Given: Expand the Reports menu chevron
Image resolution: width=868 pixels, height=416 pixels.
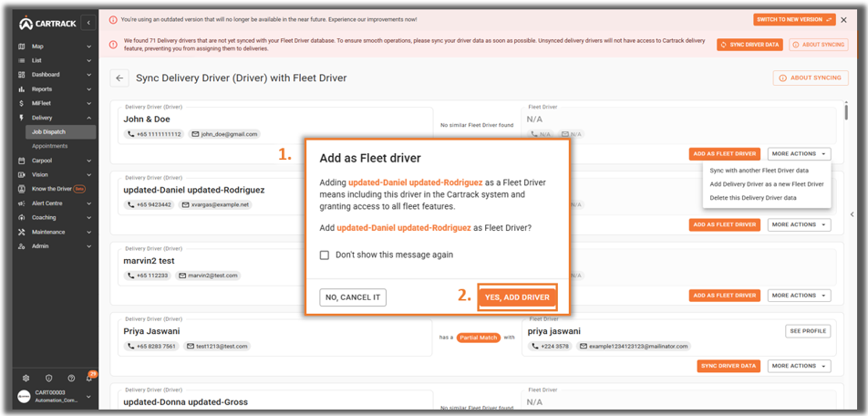Looking at the screenshot, I should (x=88, y=89).
